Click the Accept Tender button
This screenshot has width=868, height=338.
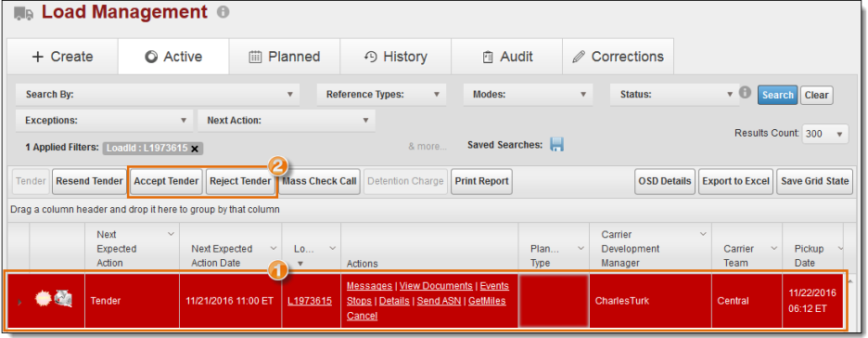point(166,181)
